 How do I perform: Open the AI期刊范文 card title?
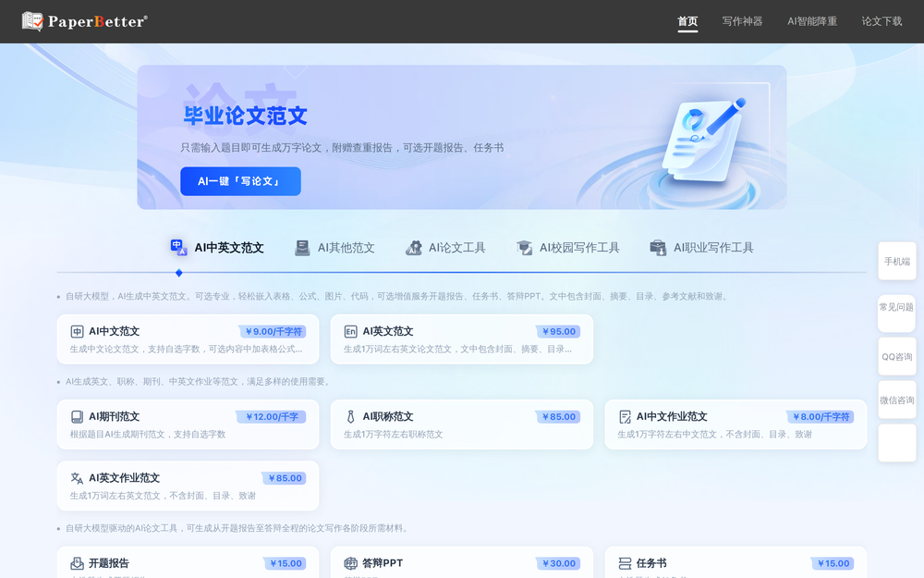click(x=114, y=416)
